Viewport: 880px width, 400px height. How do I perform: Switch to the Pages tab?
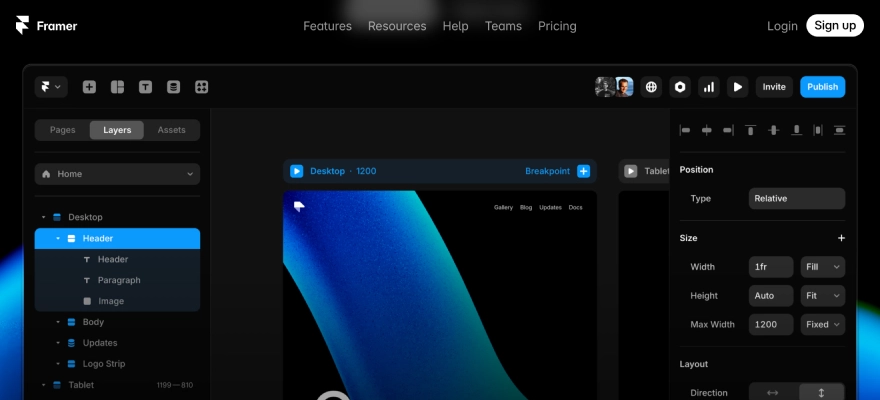(62, 130)
